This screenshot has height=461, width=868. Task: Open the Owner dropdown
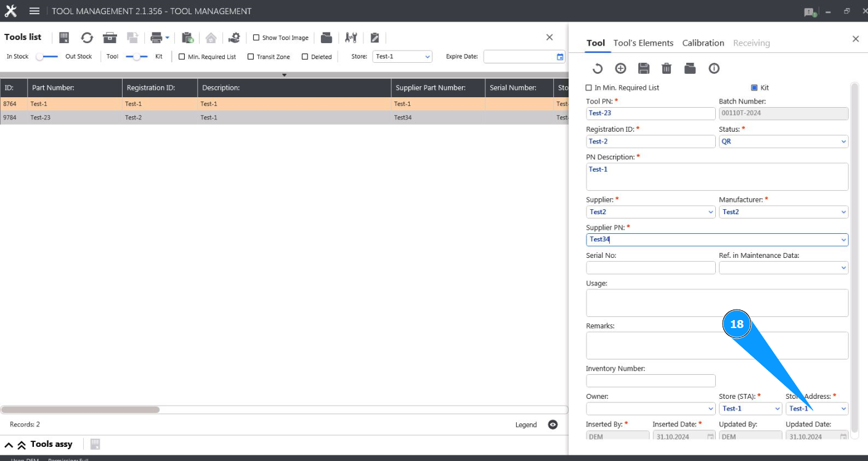point(711,409)
